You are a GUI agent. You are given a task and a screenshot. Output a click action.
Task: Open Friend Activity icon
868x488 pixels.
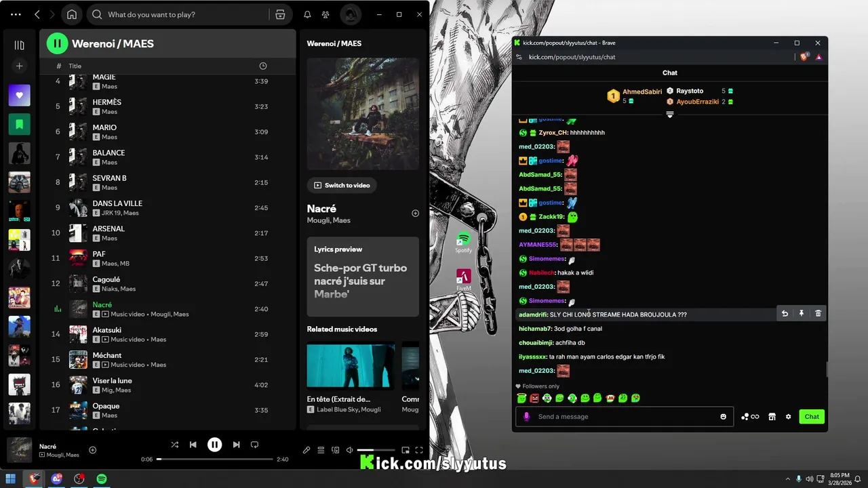[x=325, y=14]
